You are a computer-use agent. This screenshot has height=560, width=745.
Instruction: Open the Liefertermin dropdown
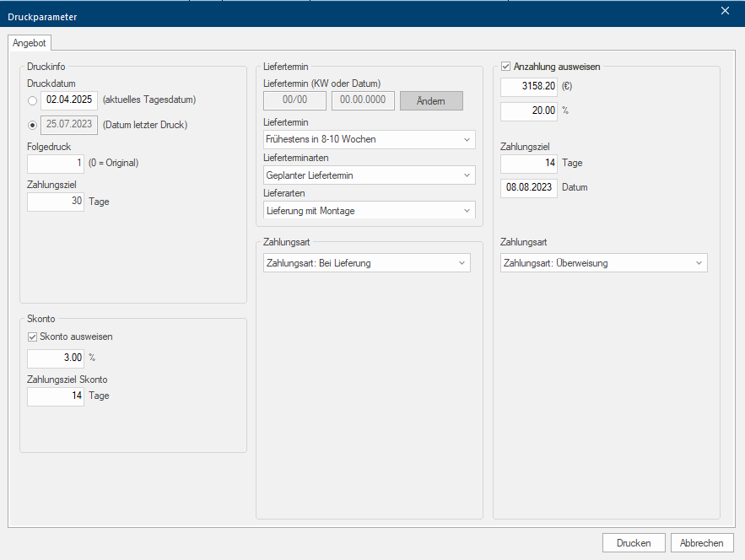pyautogui.click(x=369, y=139)
